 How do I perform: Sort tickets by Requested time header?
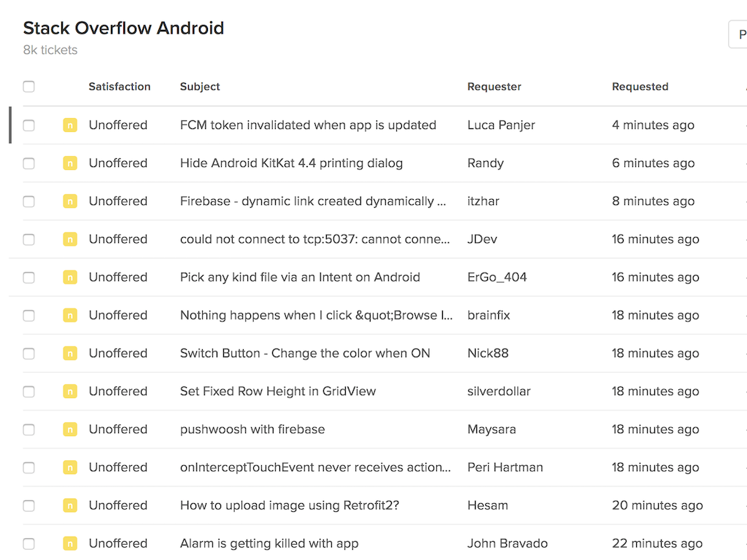tap(640, 87)
